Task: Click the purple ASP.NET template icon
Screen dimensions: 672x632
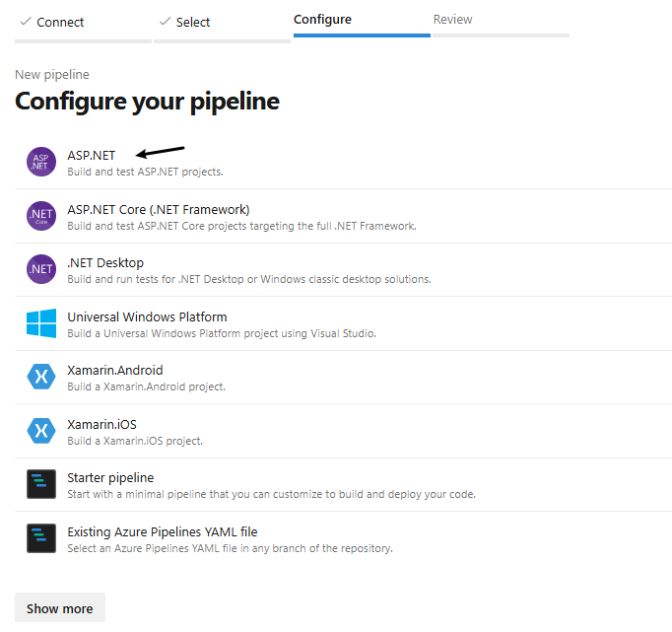Action: click(41, 162)
